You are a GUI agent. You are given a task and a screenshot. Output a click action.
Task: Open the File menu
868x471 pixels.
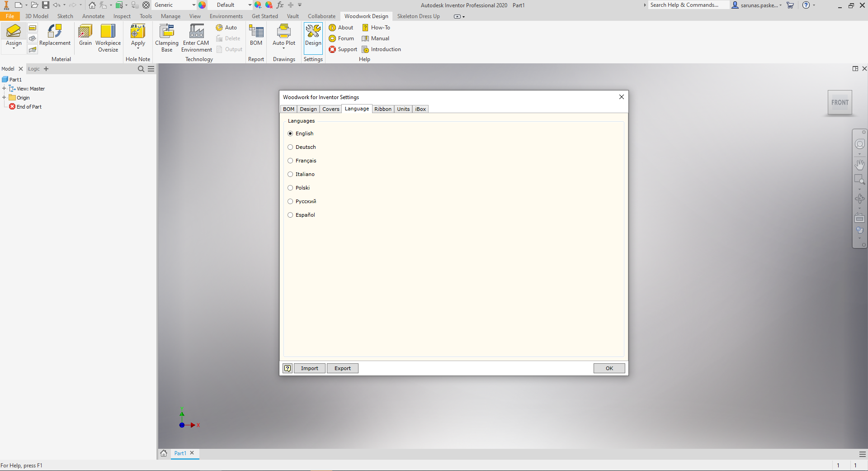(10, 16)
